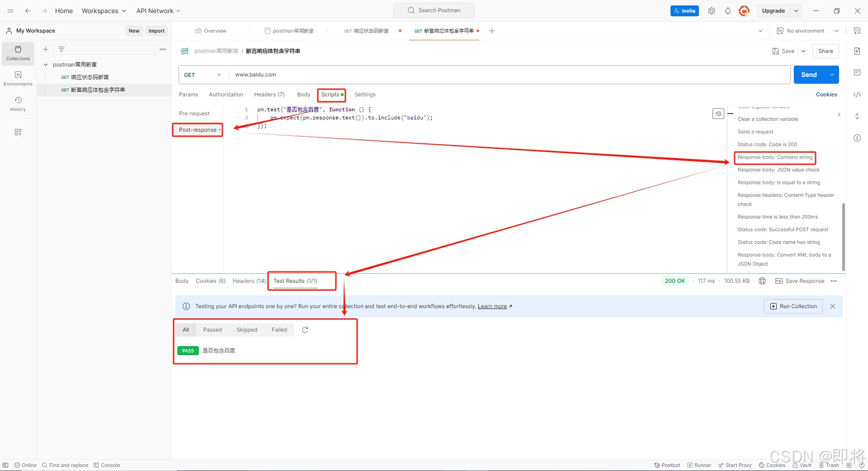868x471 pixels.
Task: Refresh the test results list
Action: (305, 330)
